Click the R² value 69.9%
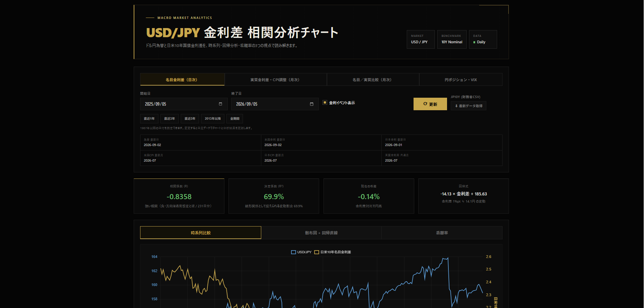 274,196
